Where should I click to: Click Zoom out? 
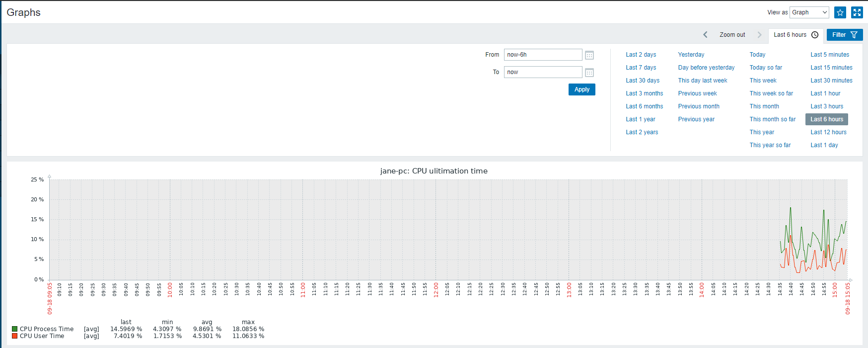click(x=732, y=35)
